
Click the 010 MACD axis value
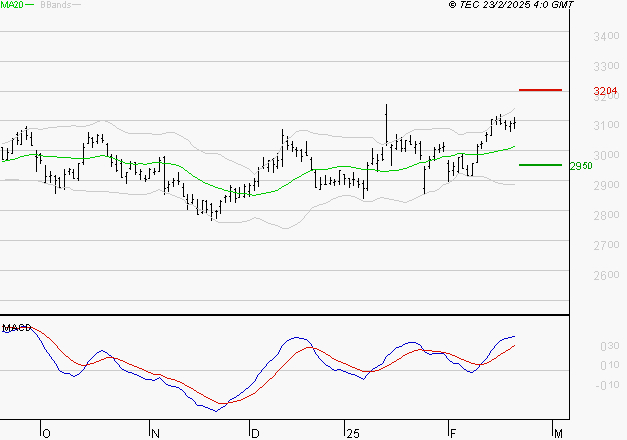610,365
